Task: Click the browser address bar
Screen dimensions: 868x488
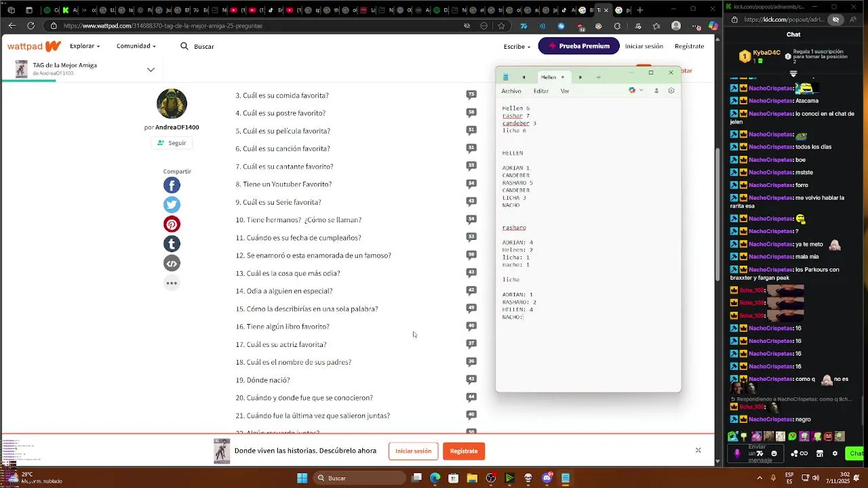Action: 258,26
